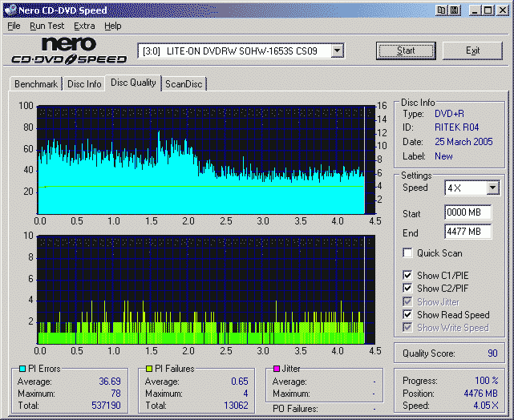514x420 pixels.
Task: Click the yellow PI Failures legend swatch
Action: point(149,369)
